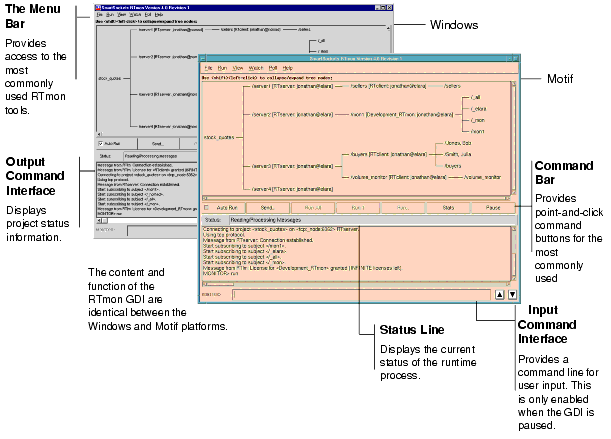Maximize the Windows RTmon window
The height and width of the screenshot is (439, 611).
tap(384, 7)
